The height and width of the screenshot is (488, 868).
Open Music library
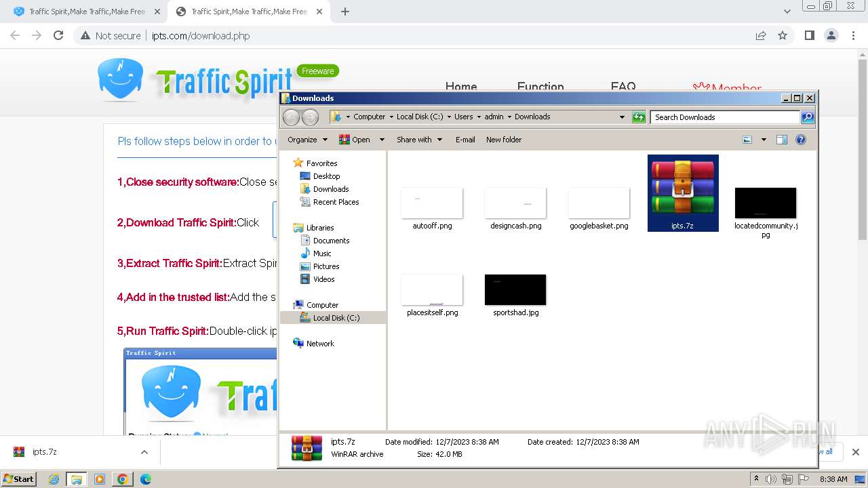(x=322, y=253)
